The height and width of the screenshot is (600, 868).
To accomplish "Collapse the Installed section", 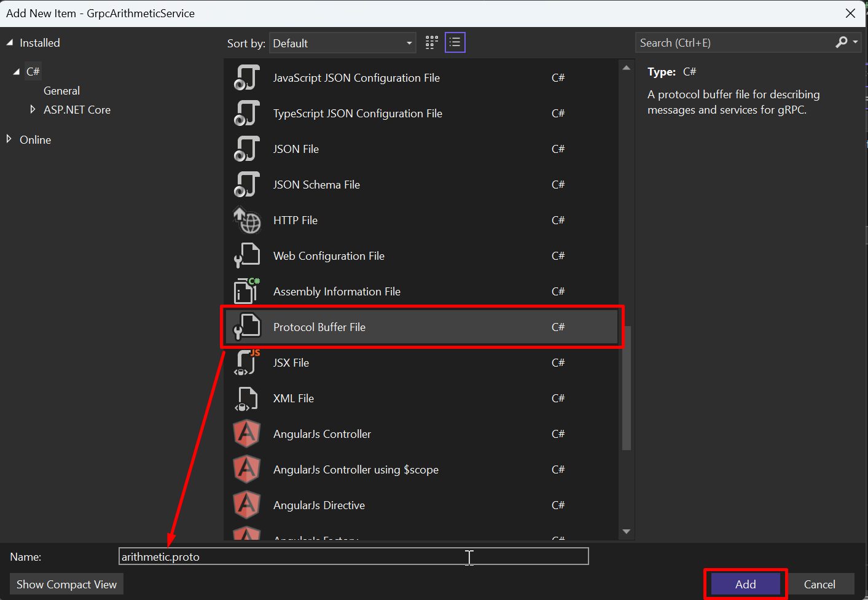I will (x=10, y=42).
